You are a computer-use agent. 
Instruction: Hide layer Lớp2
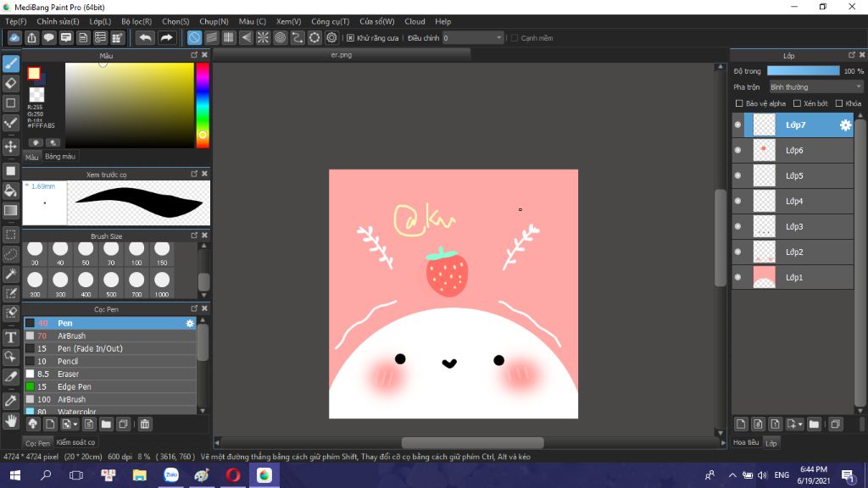(x=738, y=252)
